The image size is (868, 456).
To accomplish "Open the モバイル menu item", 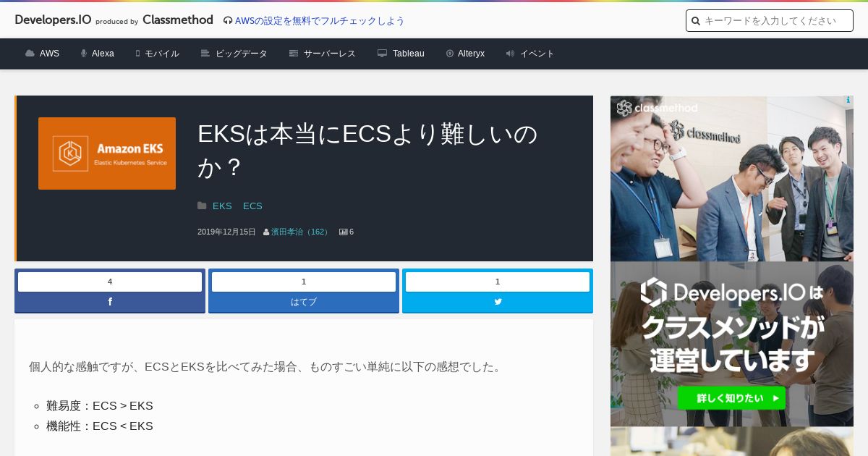I will 162,54.
